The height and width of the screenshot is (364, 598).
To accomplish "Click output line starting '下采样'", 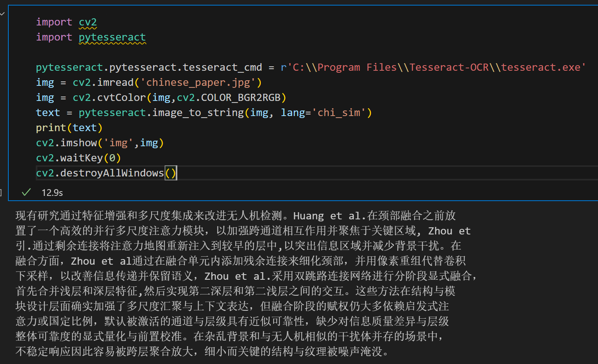I will coord(246,276).
